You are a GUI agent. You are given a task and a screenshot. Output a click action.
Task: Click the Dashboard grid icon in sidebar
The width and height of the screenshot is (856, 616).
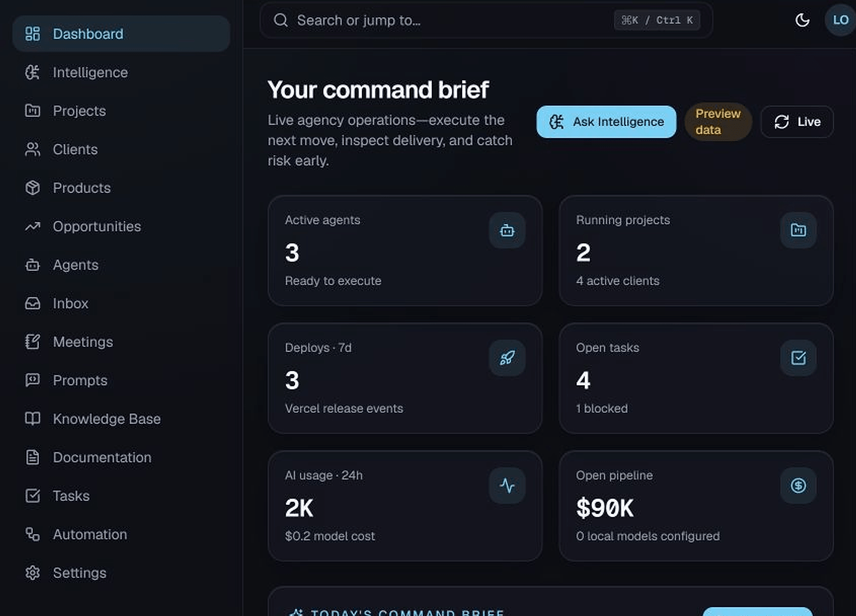(x=32, y=34)
